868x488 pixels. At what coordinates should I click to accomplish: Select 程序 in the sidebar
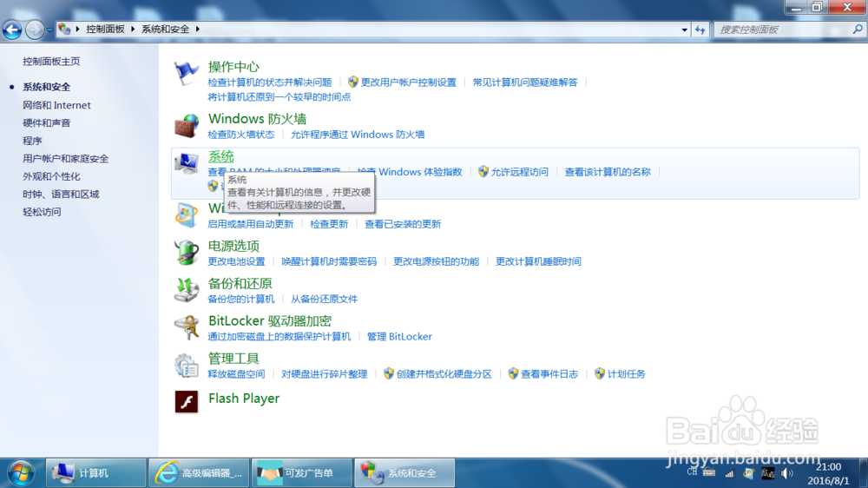pos(32,141)
